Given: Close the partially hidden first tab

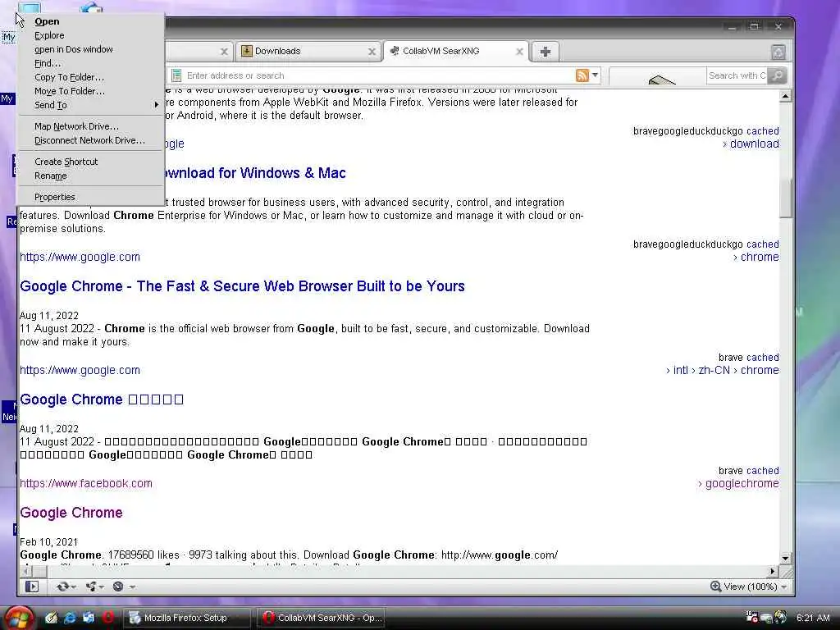Looking at the screenshot, I should [x=224, y=52].
